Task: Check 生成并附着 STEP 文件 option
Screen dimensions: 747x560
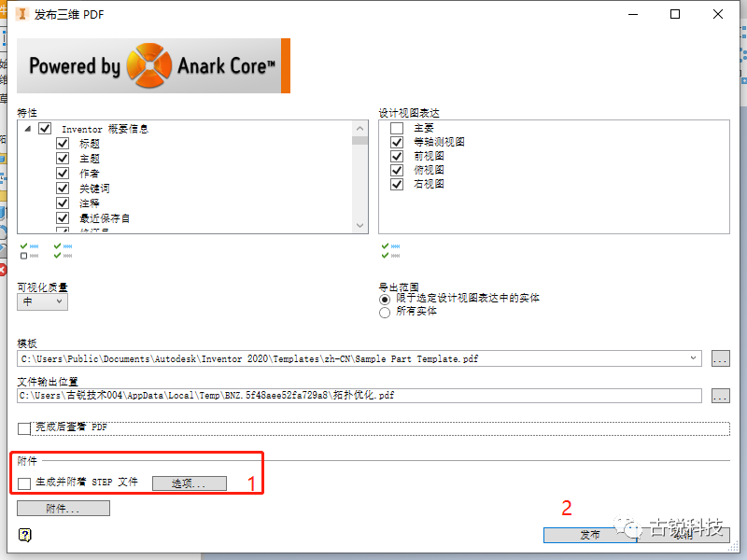Action: [24, 483]
